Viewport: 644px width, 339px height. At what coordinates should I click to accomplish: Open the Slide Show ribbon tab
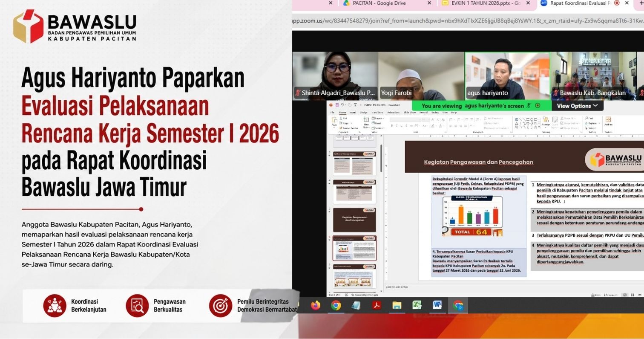click(x=410, y=113)
